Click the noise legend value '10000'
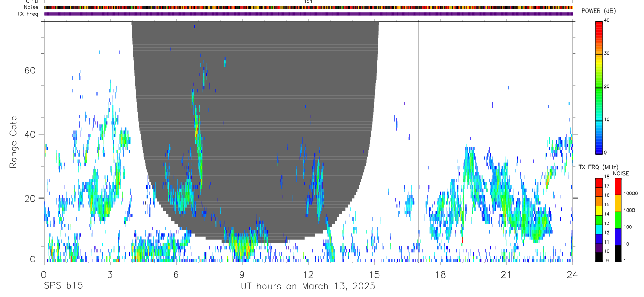 630,193
